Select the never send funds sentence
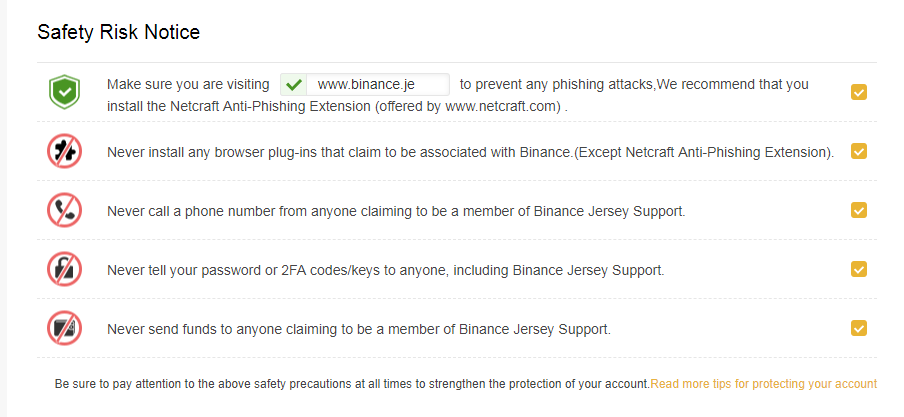This screenshot has width=904, height=417. [359, 329]
